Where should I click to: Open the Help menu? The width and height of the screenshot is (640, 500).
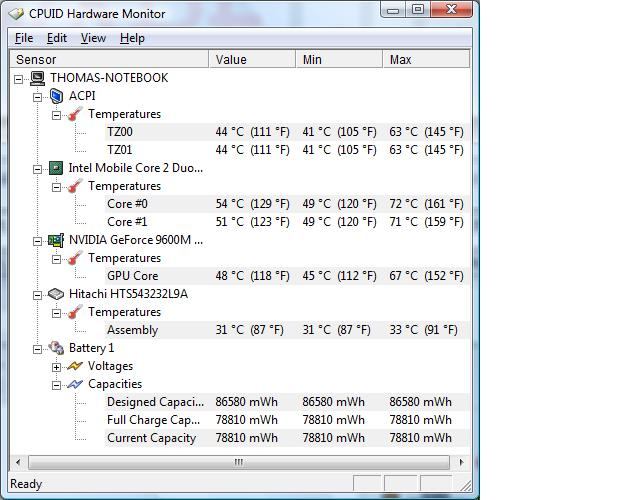point(132,38)
